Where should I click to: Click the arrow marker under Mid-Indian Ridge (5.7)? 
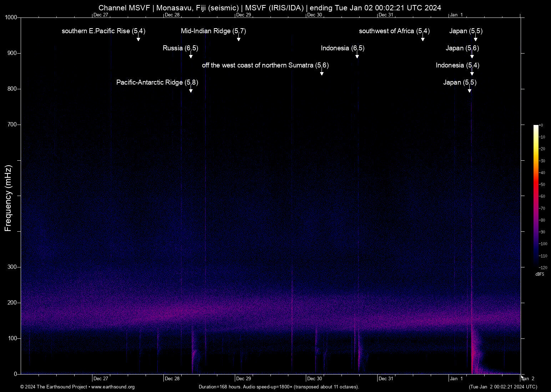click(x=239, y=38)
